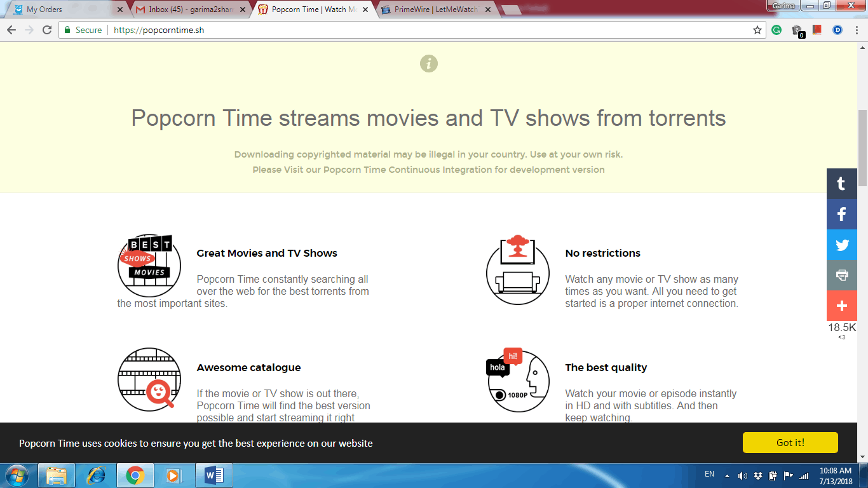Show hidden system tray icons arrow
868x488 pixels.
tap(727, 475)
